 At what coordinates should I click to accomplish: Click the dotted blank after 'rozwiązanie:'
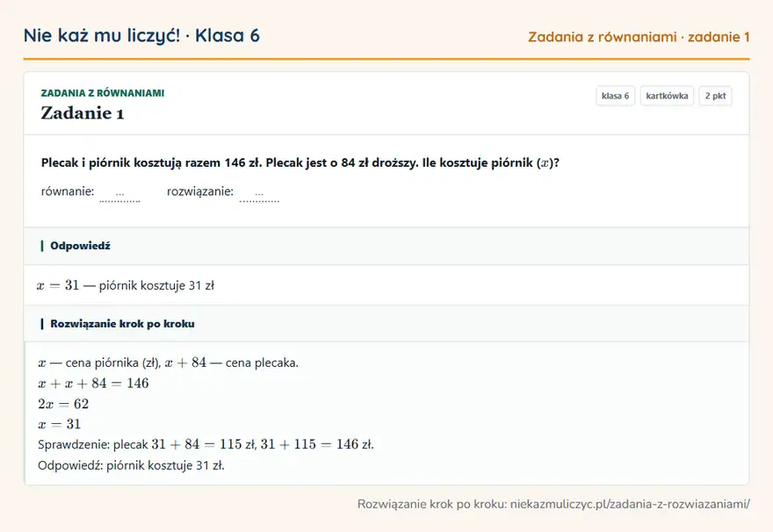[x=259, y=194]
